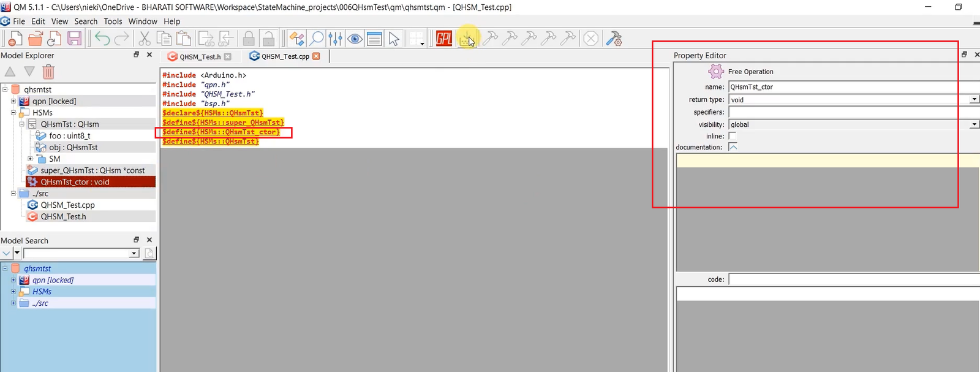Expand HSMs in Model Search results
The height and width of the screenshot is (372, 980).
coord(13,291)
